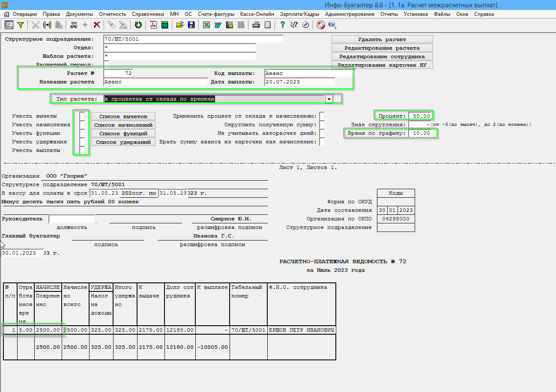Expand the Тип расчета dropdown arrow
The height and width of the screenshot is (392, 556).
pos(329,99)
